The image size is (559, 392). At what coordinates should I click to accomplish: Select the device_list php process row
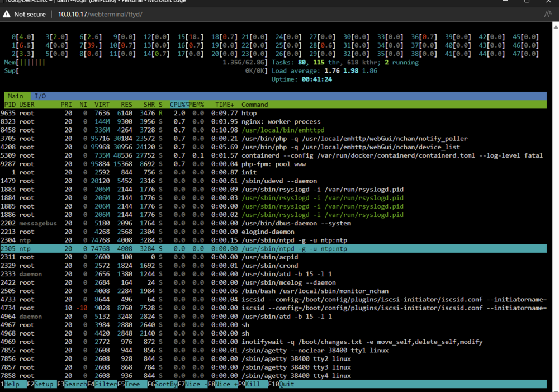(x=273, y=147)
